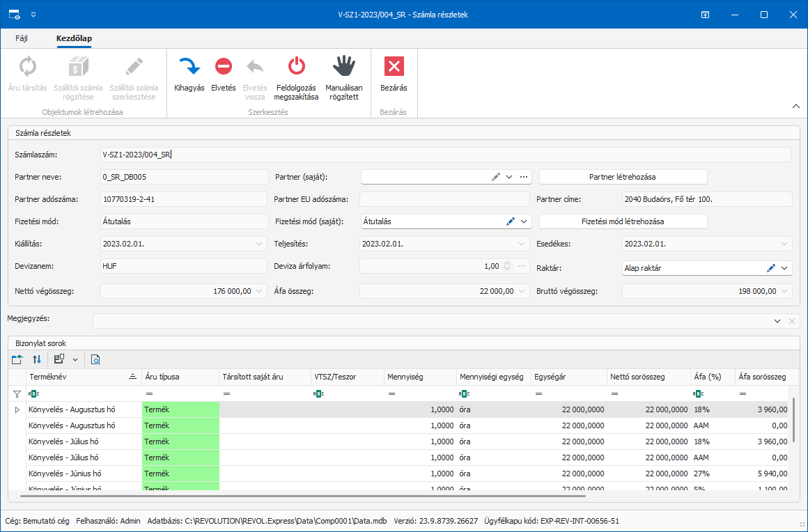Sort by the Terméknév column header
The image size is (808, 532).
tap(83, 377)
